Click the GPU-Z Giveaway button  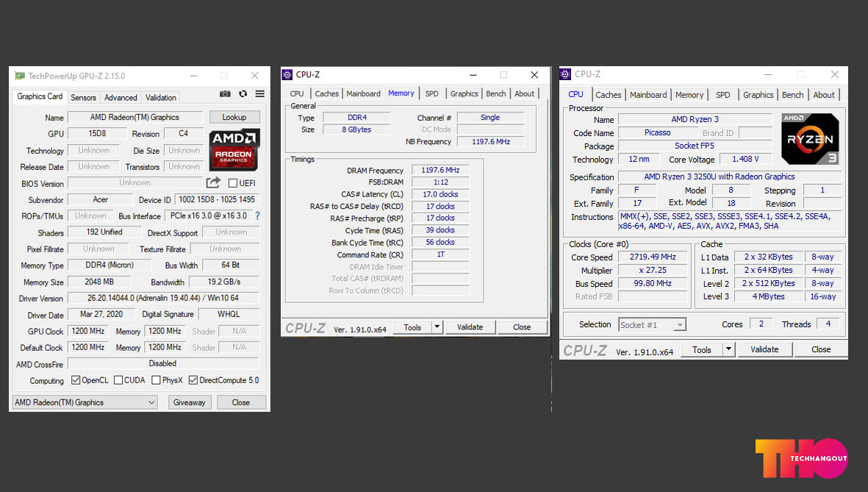(190, 402)
